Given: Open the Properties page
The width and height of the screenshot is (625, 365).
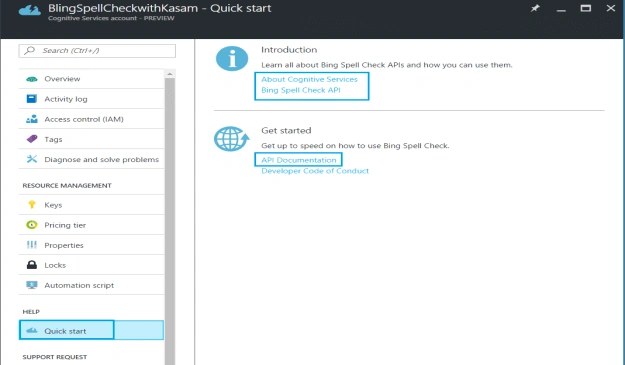Looking at the screenshot, I should tap(91, 245).
